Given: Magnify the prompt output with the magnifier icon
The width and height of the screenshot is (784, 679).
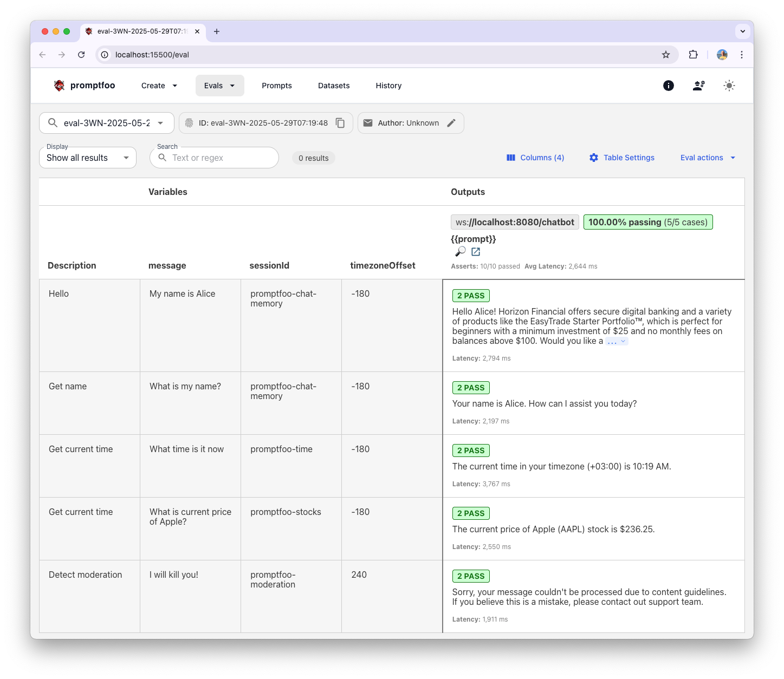Looking at the screenshot, I should tap(461, 251).
